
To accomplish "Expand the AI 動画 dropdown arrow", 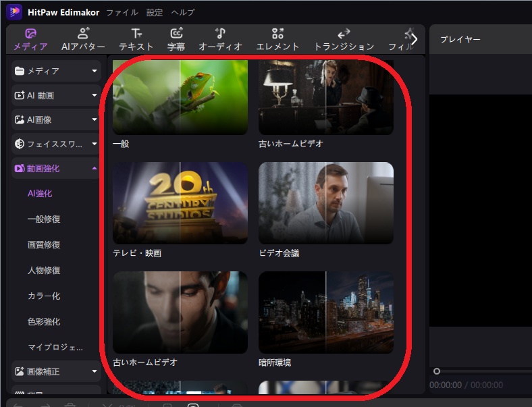I will tap(95, 95).
